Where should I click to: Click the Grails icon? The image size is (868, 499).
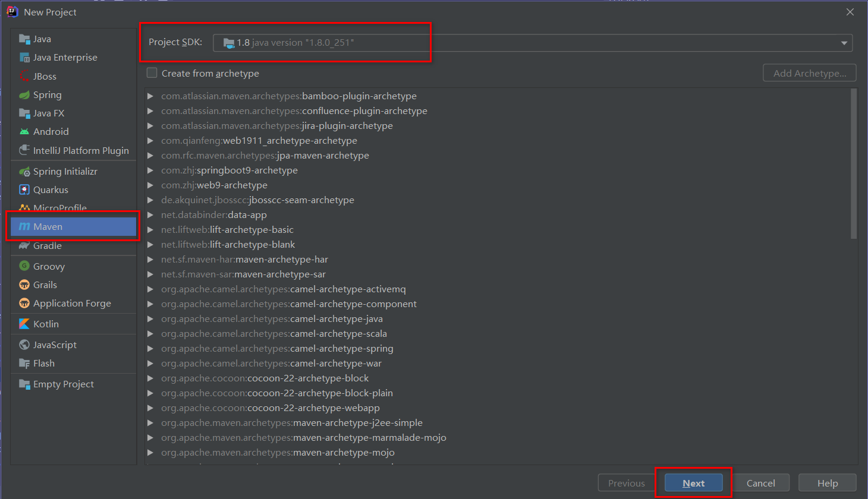pos(24,285)
